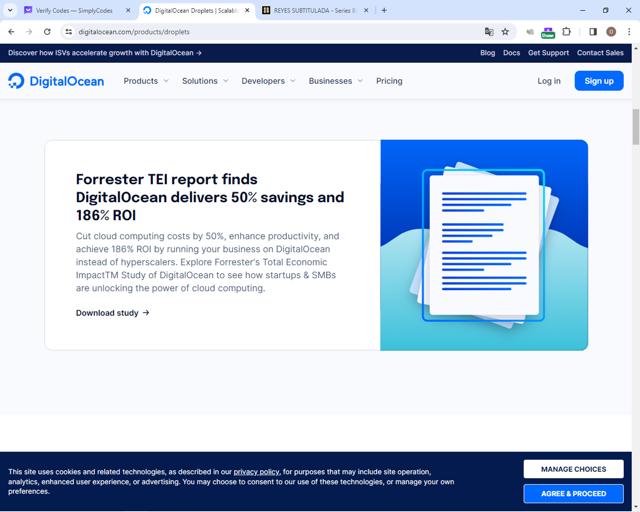The image size is (640, 512).
Task: Open the Pricing page
Action: (x=389, y=81)
